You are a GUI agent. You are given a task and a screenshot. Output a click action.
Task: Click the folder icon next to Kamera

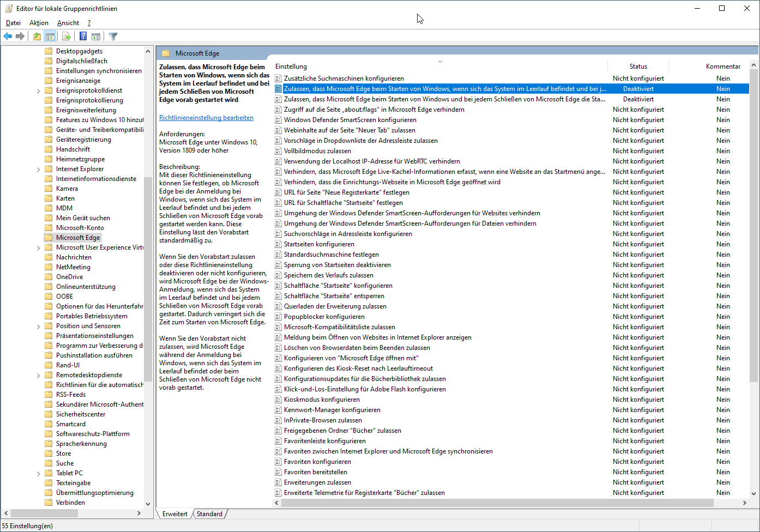(x=49, y=189)
